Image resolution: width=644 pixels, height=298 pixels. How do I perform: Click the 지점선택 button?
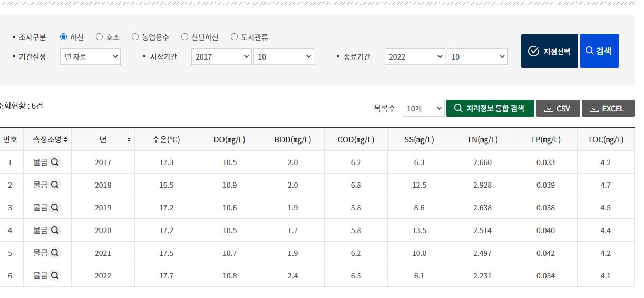[549, 51]
